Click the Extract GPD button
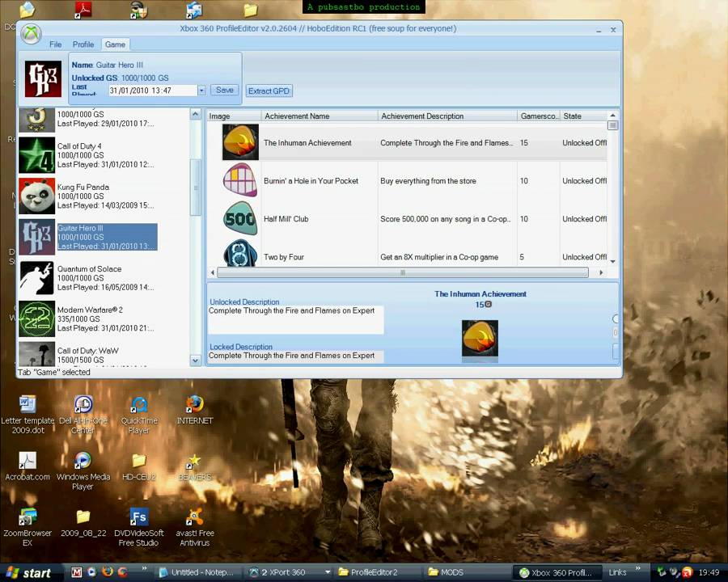Image resolution: width=728 pixels, height=582 pixels. 269,91
